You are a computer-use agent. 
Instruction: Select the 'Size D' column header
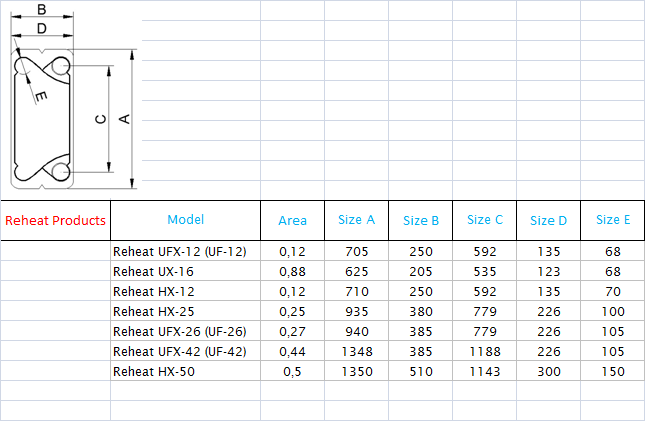pos(549,221)
